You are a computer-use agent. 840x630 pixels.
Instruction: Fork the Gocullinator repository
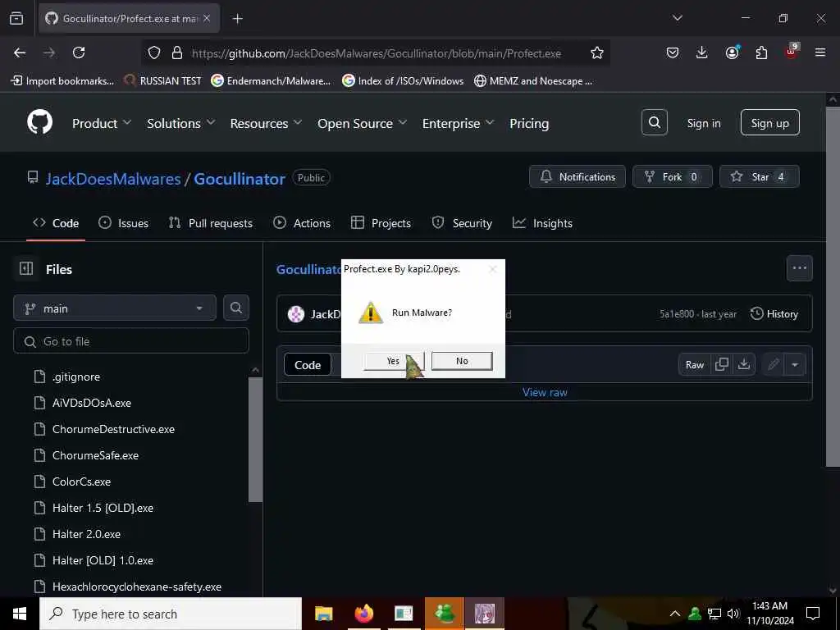pyautogui.click(x=673, y=176)
